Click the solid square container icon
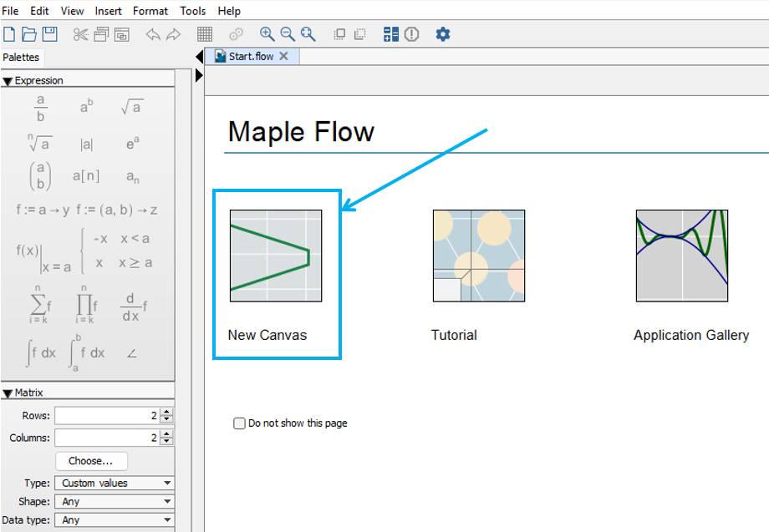The height and width of the screenshot is (532, 769). (339, 34)
